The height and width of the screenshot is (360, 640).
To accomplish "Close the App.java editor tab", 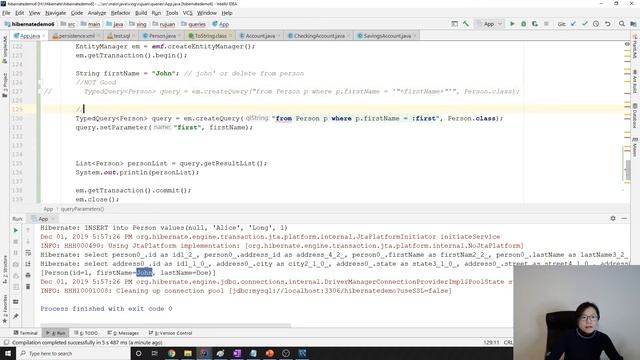I will [x=44, y=36].
